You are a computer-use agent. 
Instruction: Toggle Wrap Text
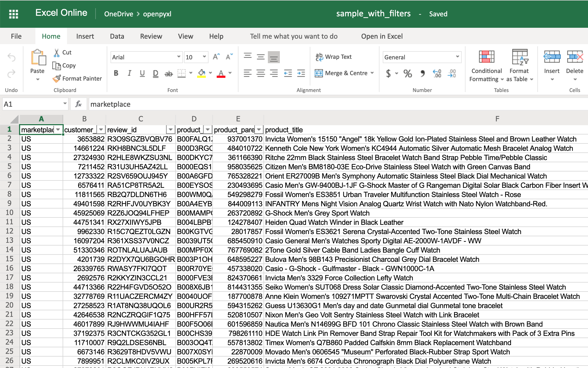[333, 57]
